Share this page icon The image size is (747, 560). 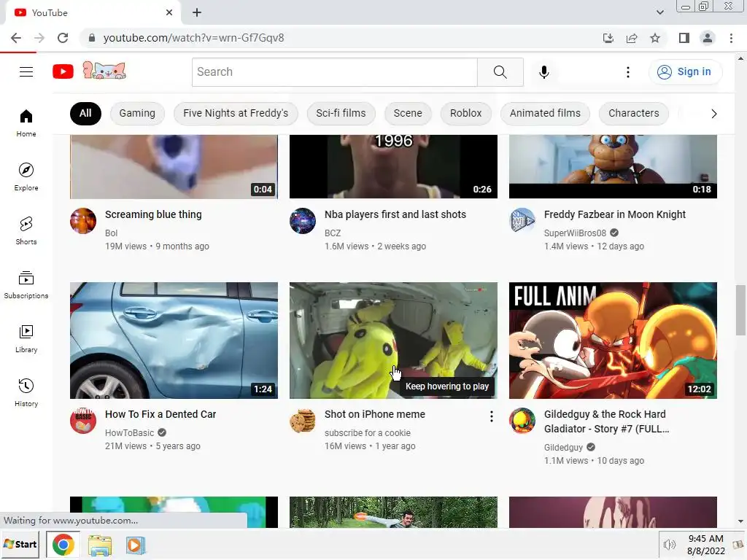point(632,38)
